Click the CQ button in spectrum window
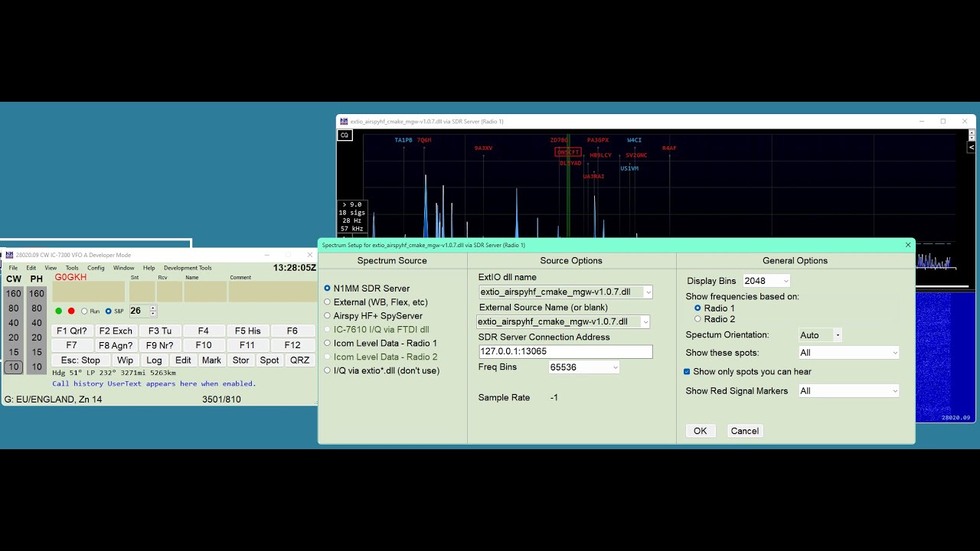980x551 pixels. tap(345, 135)
